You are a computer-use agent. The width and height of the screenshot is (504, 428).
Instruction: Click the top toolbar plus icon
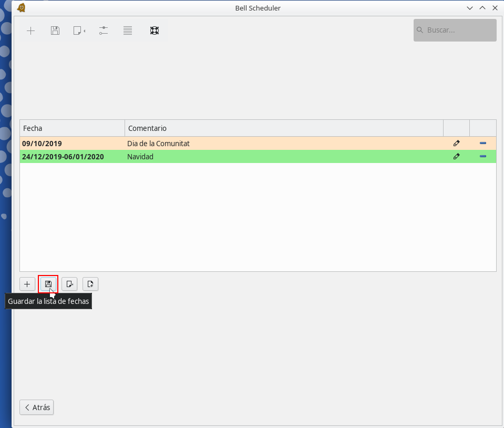[x=31, y=30]
